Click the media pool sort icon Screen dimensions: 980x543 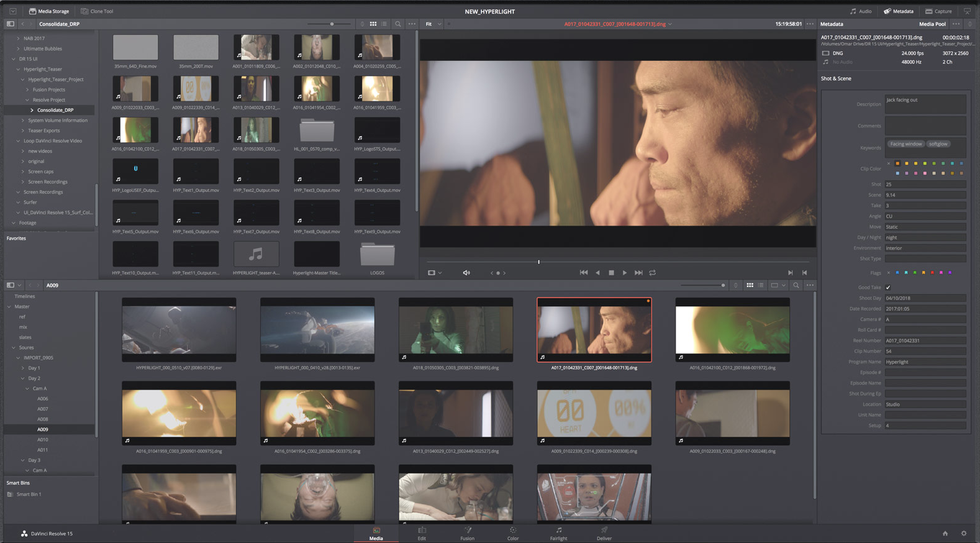point(736,285)
